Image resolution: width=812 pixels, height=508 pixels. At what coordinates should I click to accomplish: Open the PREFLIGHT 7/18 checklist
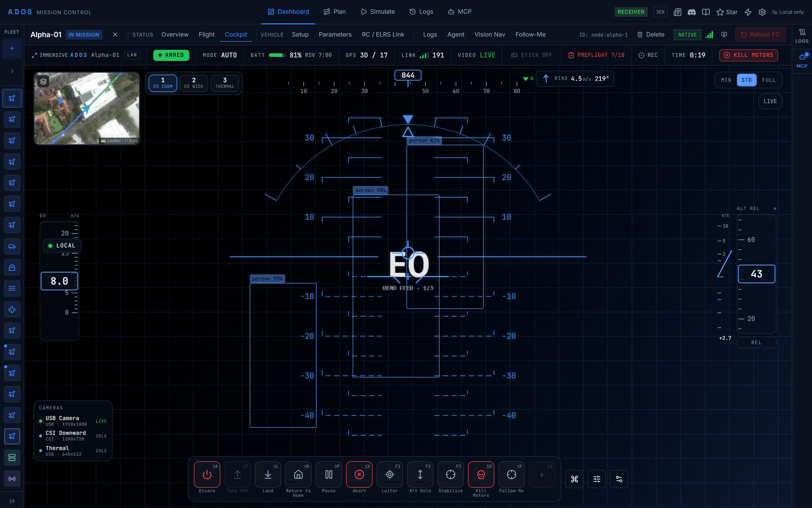[x=596, y=55]
